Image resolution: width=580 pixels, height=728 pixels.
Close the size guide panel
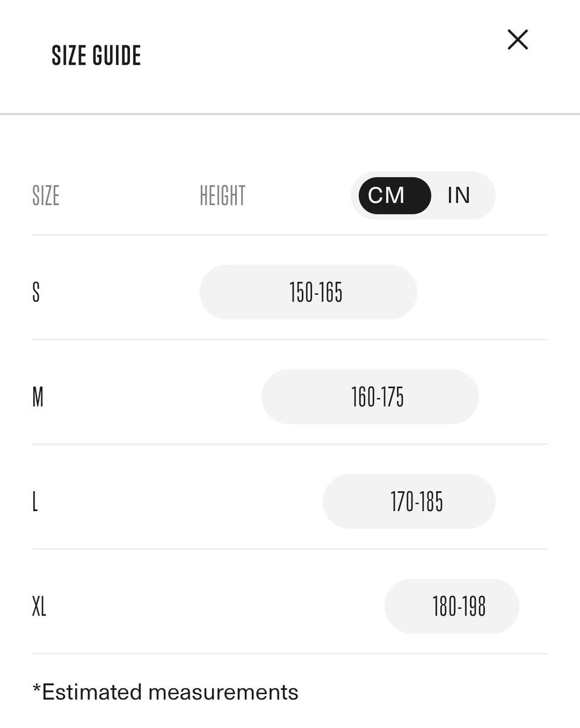(517, 40)
